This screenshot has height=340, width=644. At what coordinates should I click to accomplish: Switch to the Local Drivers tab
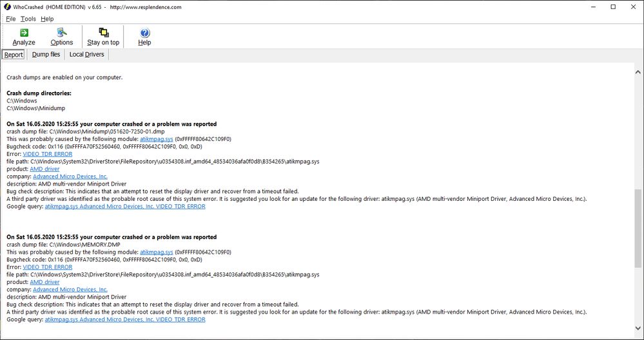point(86,55)
